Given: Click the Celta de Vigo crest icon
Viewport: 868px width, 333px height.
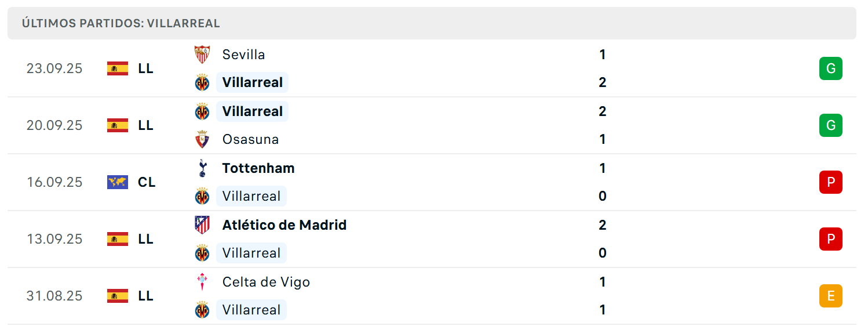Looking at the screenshot, I should coord(202,282).
